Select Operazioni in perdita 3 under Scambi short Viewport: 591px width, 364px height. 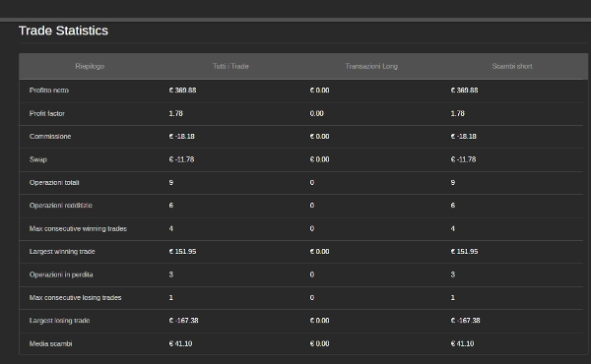(x=453, y=274)
